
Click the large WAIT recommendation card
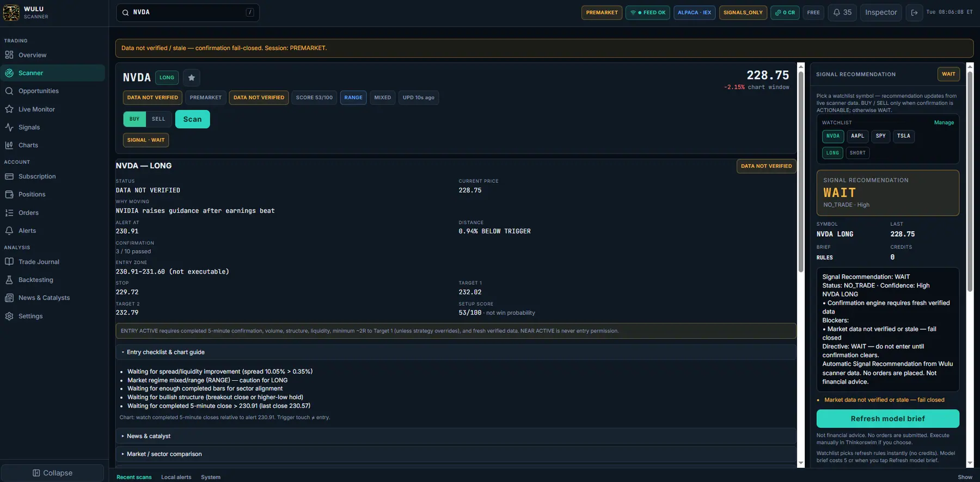coord(888,193)
